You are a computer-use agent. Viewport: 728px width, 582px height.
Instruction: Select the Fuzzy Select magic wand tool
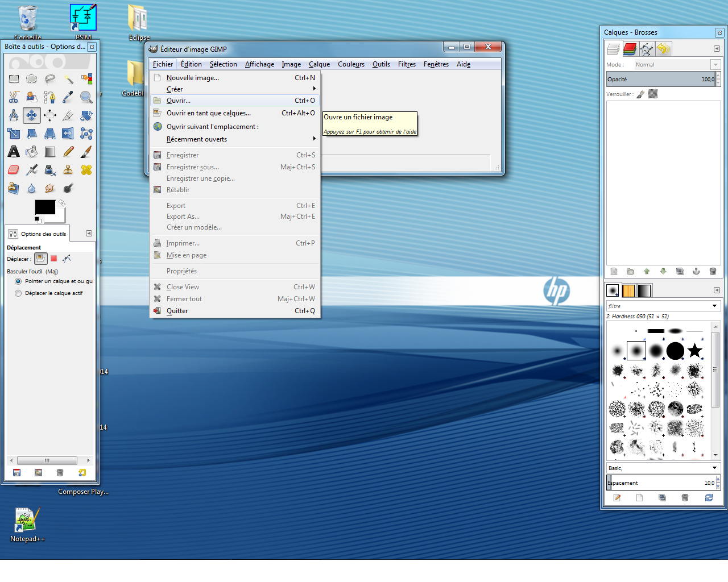point(68,79)
